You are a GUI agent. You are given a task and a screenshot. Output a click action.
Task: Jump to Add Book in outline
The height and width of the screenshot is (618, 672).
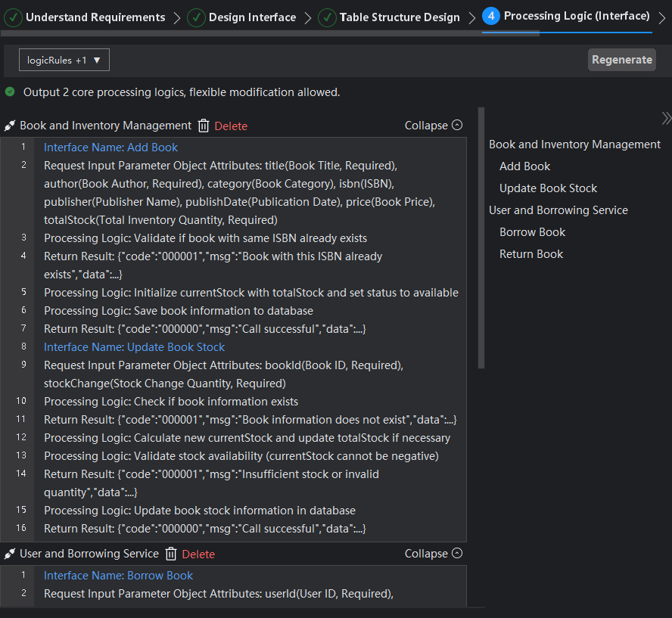tap(524, 166)
